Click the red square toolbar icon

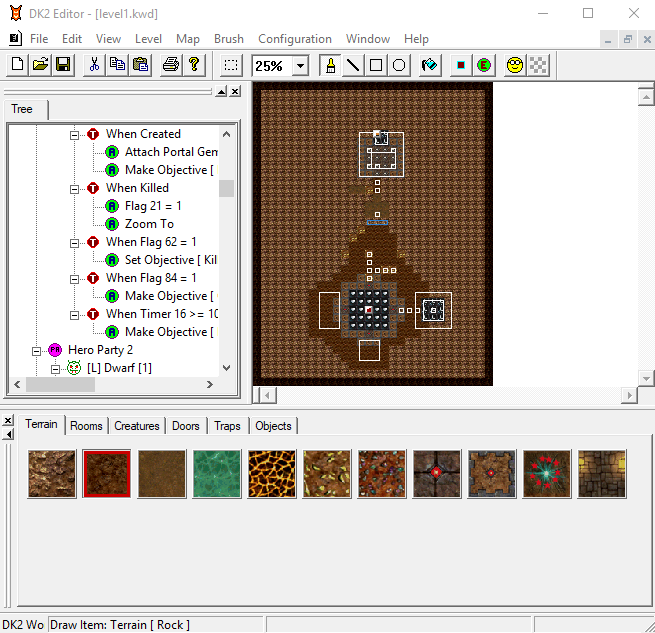pos(461,65)
